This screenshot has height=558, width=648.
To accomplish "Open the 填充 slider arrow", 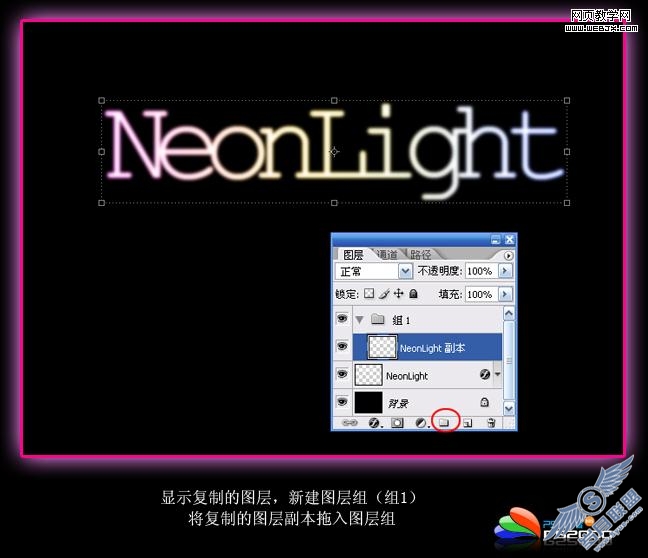I will [505, 294].
